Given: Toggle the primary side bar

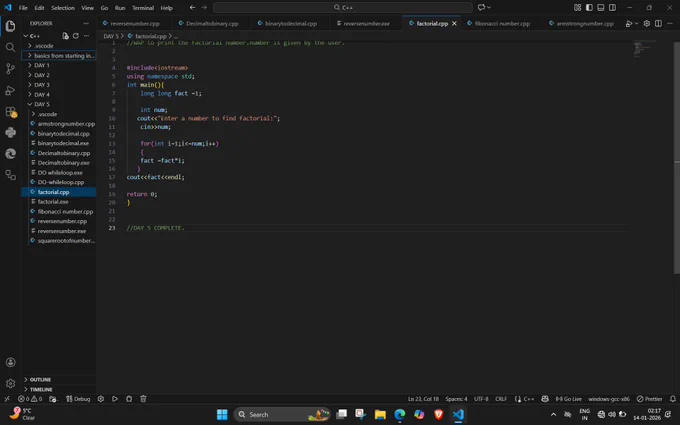Looking at the screenshot, I should (x=589, y=7).
